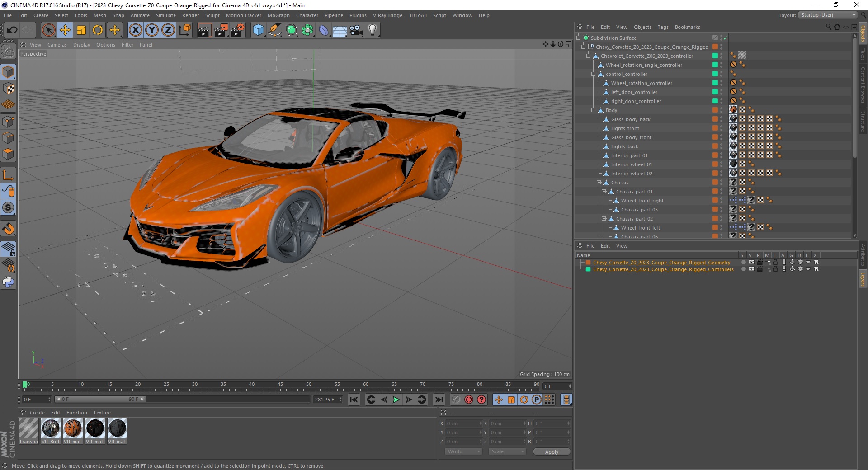Open the Layout Startup dropdown

[828, 15]
